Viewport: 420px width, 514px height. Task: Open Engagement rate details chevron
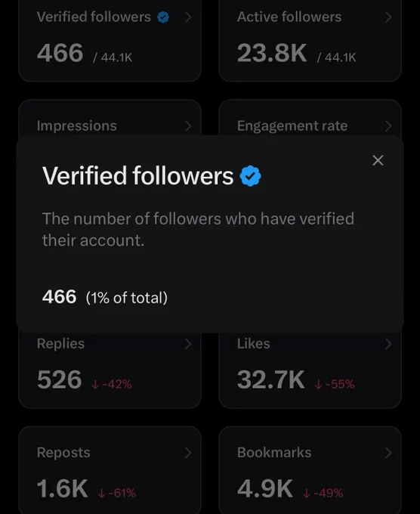tap(388, 125)
